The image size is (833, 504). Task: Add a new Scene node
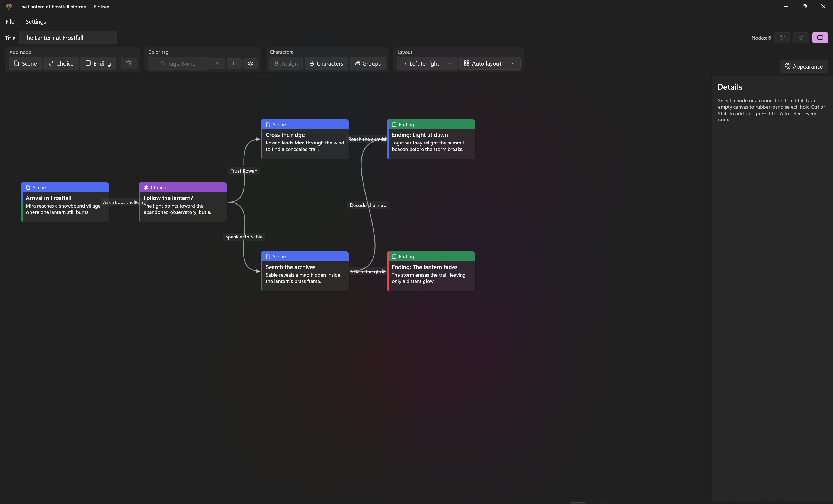[25, 63]
